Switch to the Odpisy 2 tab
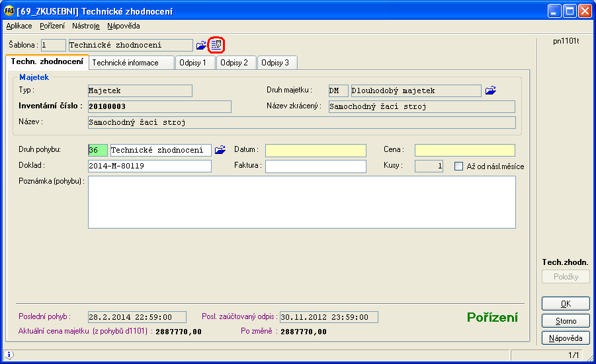Screen dimensions: 596x364 point(234,63)
